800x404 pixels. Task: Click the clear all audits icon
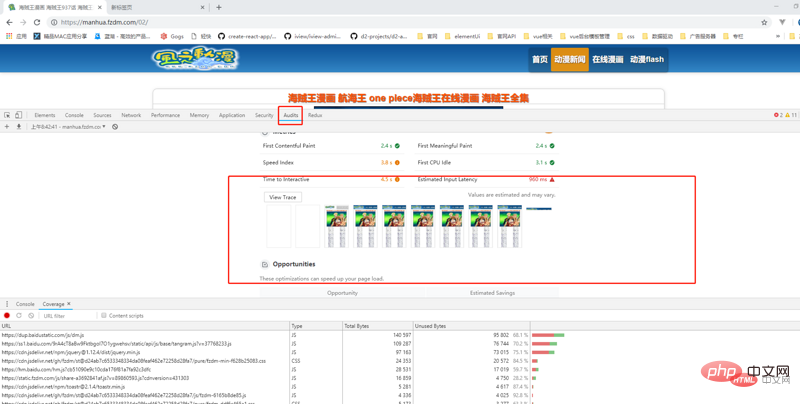(115, 127)
